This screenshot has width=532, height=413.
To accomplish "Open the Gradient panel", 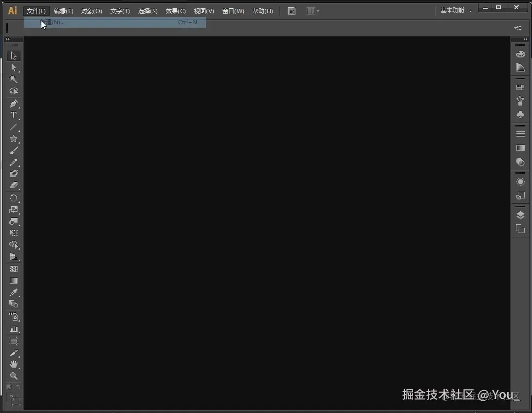I will pyautogui.click(x=520, y=148).
